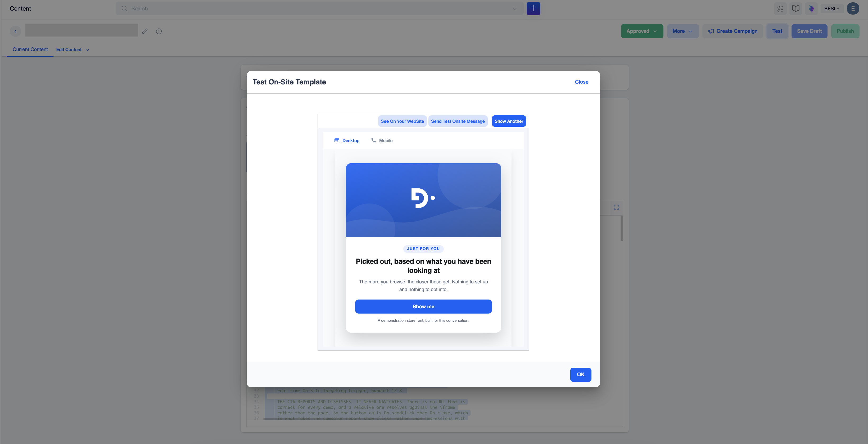The width and height of the screenshot is (868, 444).
Task: Open the Approved status dropdown
Action: tap(642, 31)
